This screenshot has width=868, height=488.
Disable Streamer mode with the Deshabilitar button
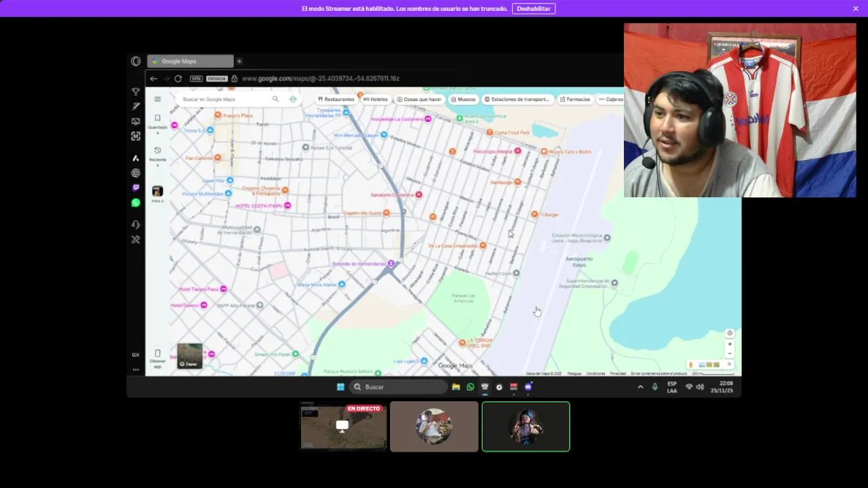[534, 9]
